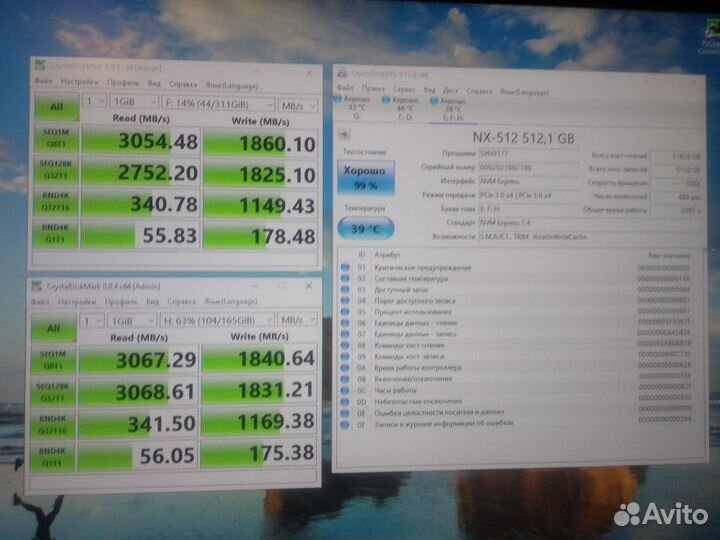Open Справка menu in H: drive CrystalDiskMark

tap(181, 302)
